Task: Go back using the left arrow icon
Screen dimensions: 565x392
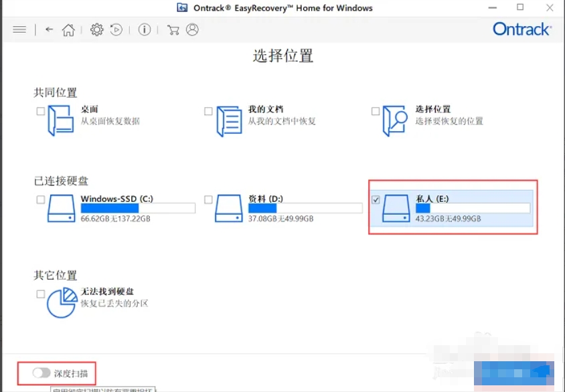Action: [x=50, y=29]
